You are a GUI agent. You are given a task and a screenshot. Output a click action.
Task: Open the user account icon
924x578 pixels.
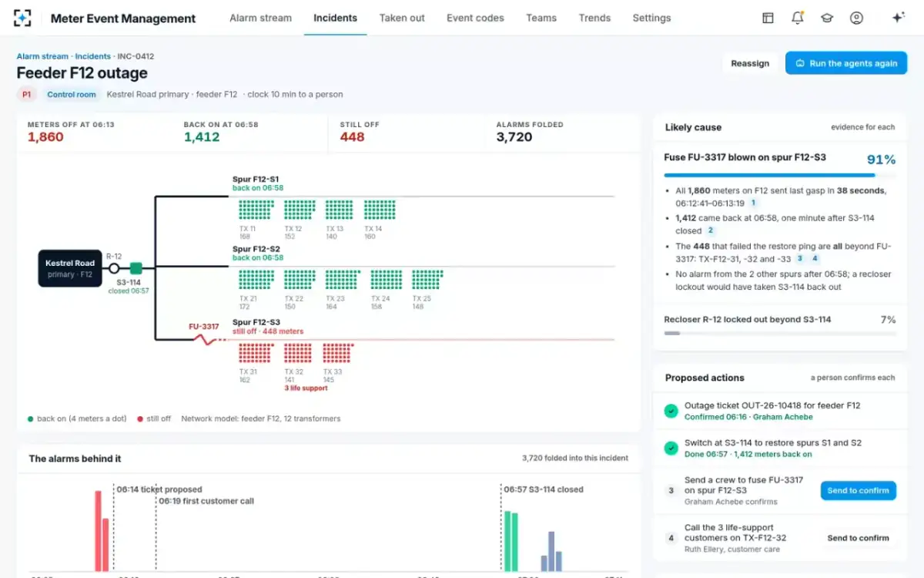[856, 18]
